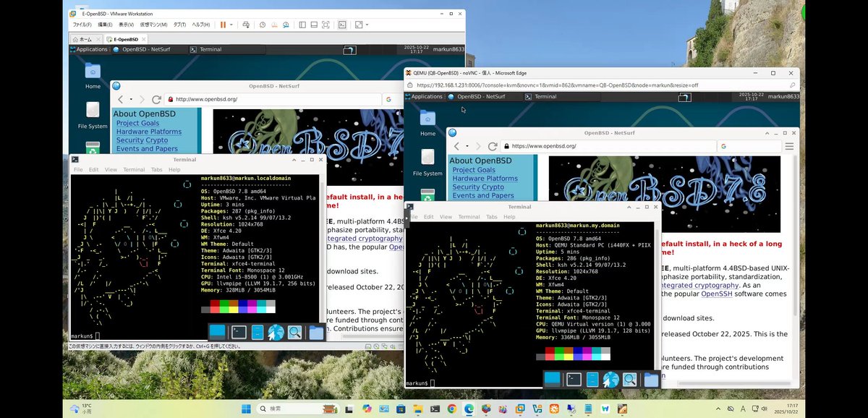Image resolution: width=868 pixels, height=418 pixels.
Task: Click workspace switcher in VMware guest panel
Action: pos(349,50)
